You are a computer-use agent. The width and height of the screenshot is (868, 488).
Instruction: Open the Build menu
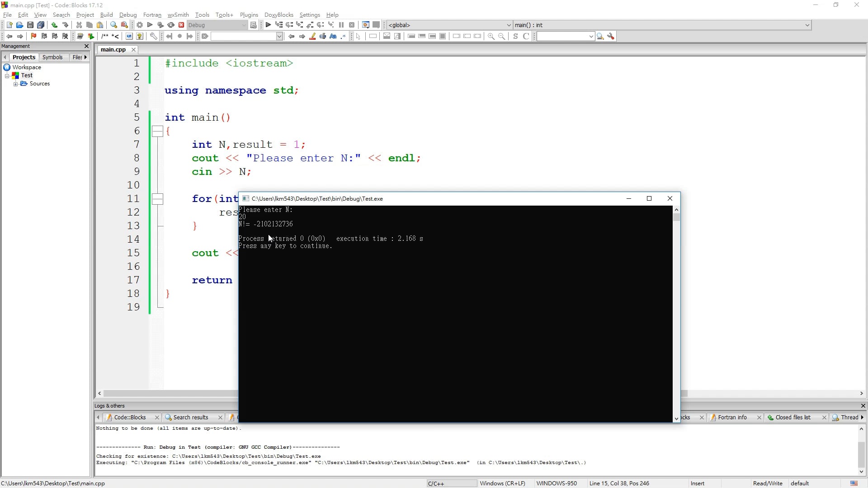pos(106,15)
